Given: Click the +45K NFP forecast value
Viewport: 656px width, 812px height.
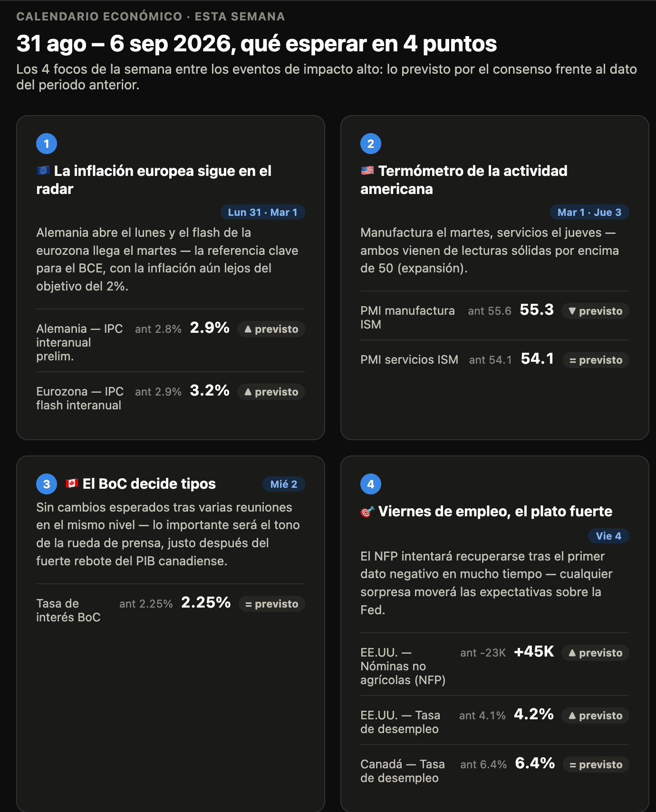Looking at the screenshot, I should click(x=534, y=651).
